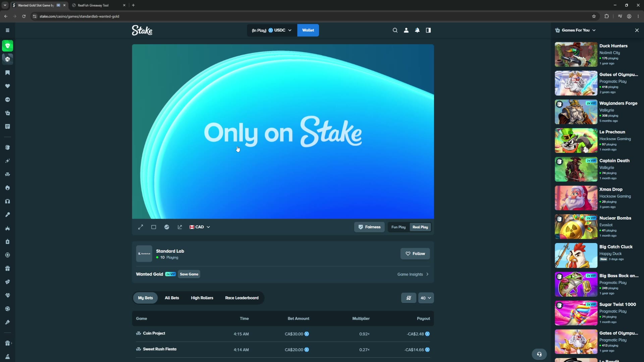Enter fullscreen mode for the game
The height and width of the screenshot is (362, 644).
point(141,227)
